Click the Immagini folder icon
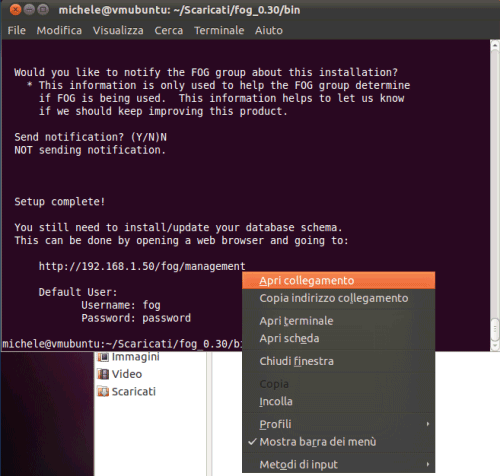 (103, 357)
